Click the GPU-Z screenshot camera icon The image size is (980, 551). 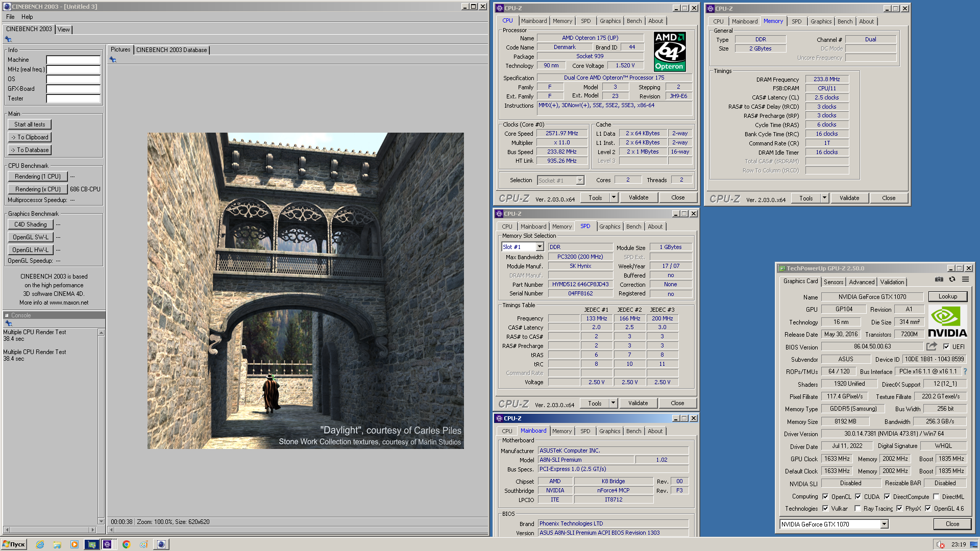[x=939, y=279]
